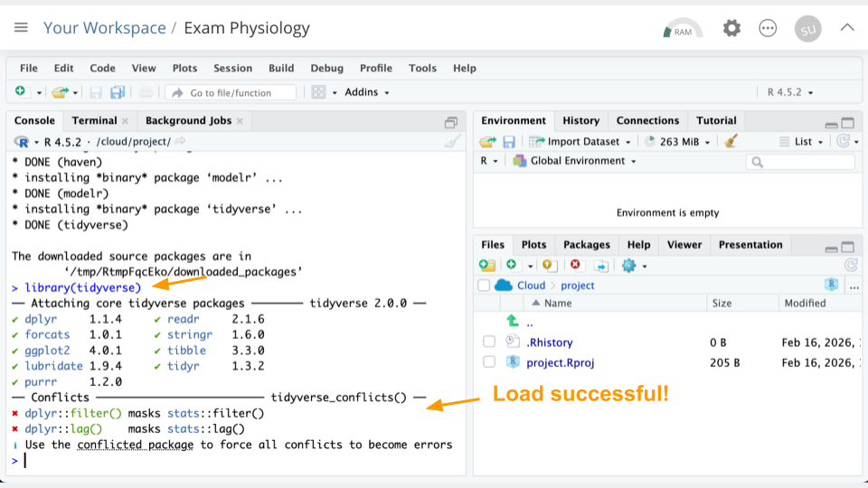868x488 pixels.
Task: Open the Code menu
Action: (x=102, y=68)
